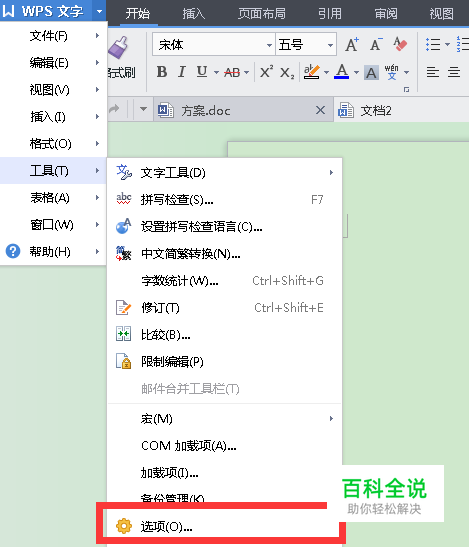Choose 修订(T) track changes
469x547 pixels.
tap(225, 308)
